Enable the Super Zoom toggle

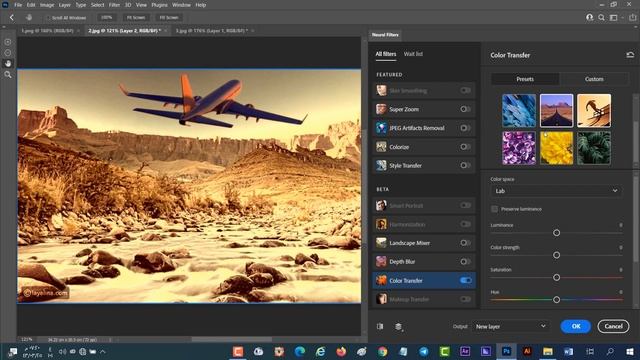click(x=465, y=109)
